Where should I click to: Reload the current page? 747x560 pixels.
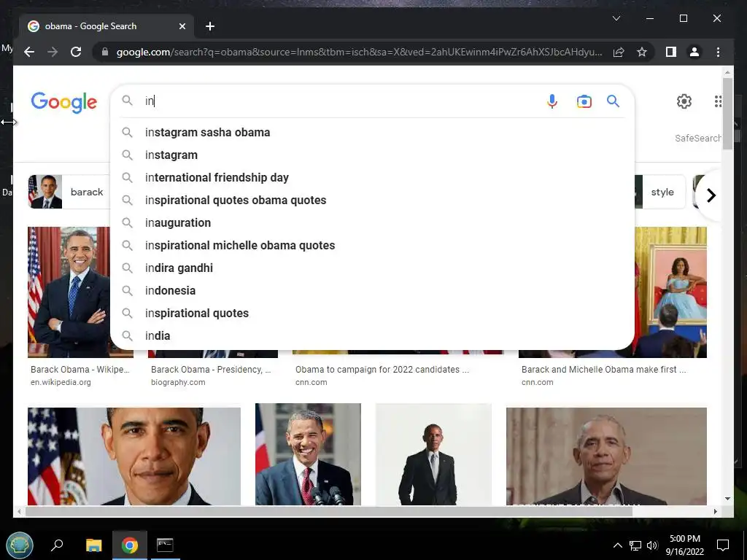[76, 52]
